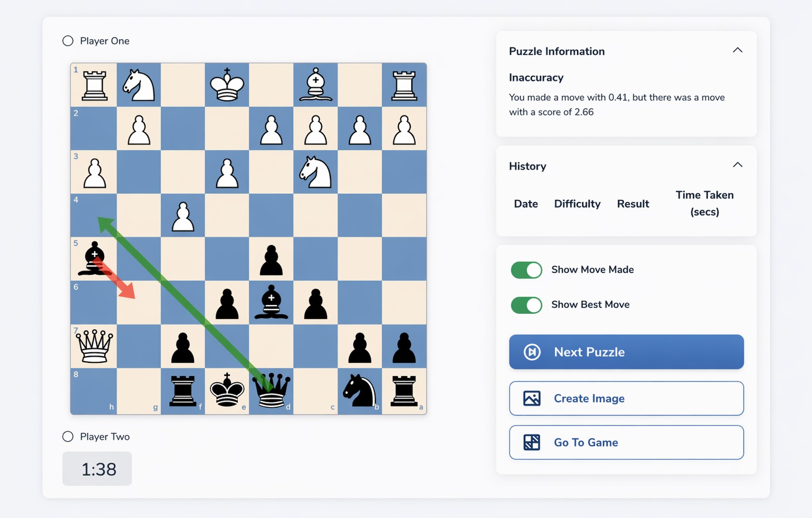Screen dimensions: 812x518
Task: Select the white rook on a1
Action: 404,85
